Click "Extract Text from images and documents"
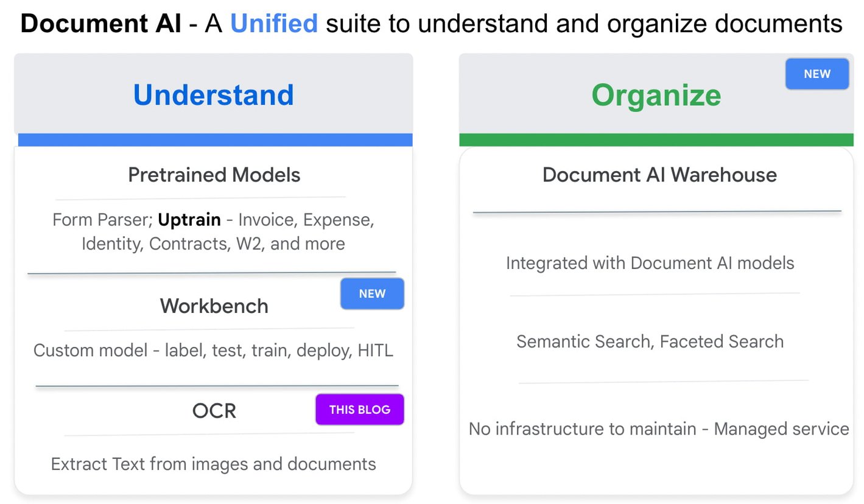The height and width of the screenshot is (504, 864). [x=213, y=464]
